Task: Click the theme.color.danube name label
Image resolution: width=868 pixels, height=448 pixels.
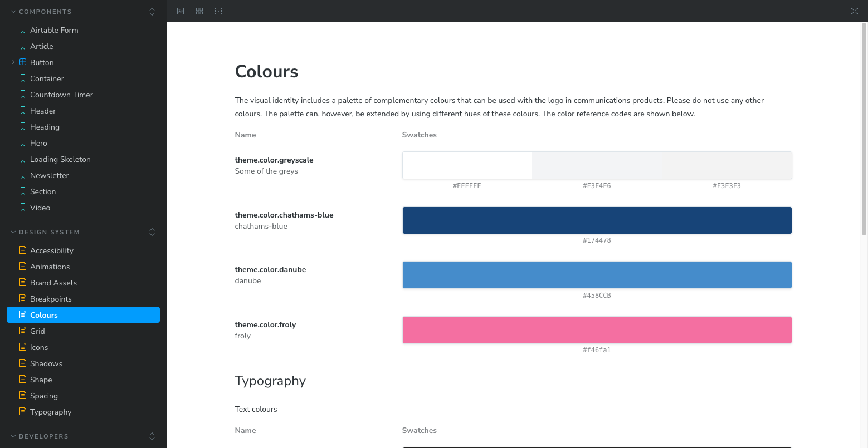Action: click(270, 269)
